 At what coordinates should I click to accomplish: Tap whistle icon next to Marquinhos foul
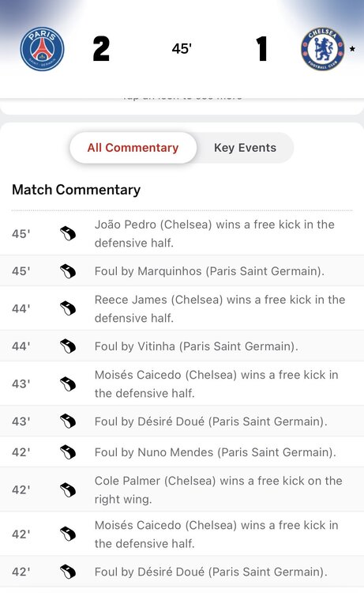pyautogui.click(x=68, y=271)
